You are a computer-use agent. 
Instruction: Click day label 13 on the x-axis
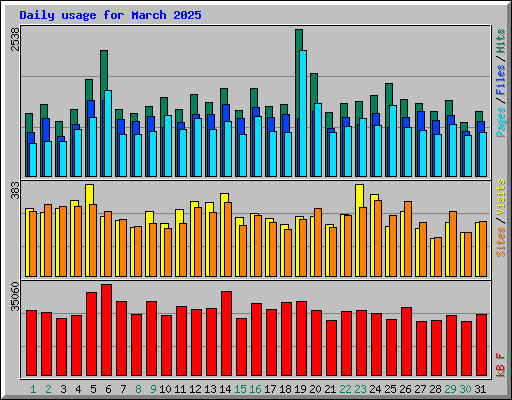coord(210,389)
